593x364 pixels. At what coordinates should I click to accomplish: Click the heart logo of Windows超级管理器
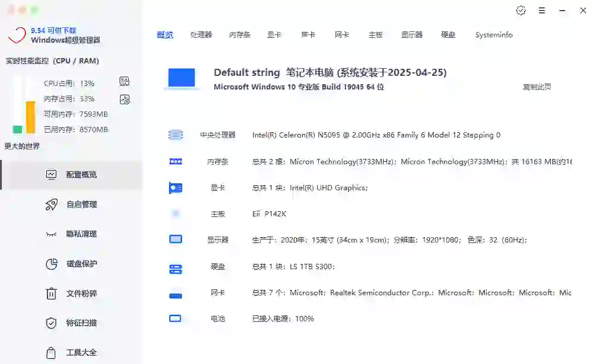click(17, 35)
